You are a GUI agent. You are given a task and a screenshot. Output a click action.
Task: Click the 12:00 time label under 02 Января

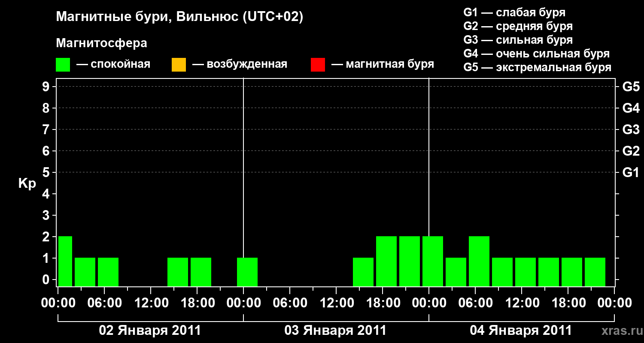pyautogui.click(x=151, y=303)
